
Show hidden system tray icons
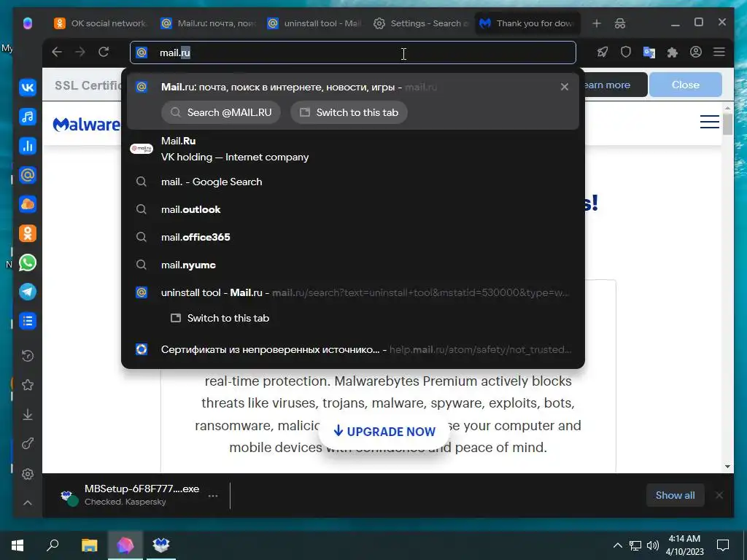(617, 545)
